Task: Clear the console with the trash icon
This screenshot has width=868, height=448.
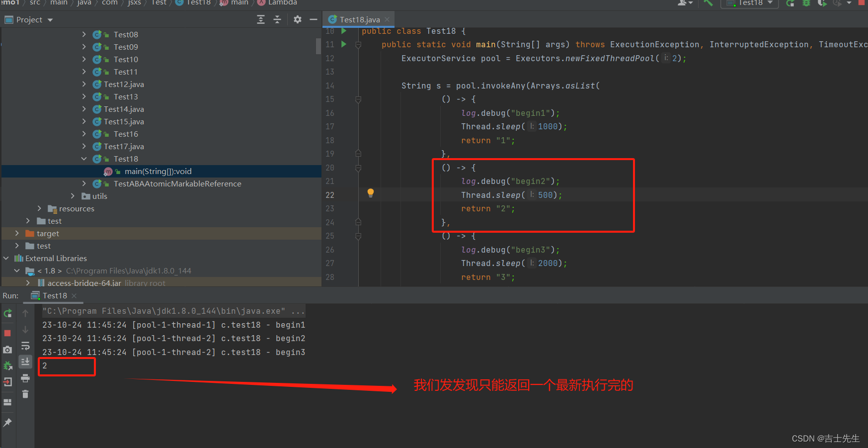Action: (25, 394)
